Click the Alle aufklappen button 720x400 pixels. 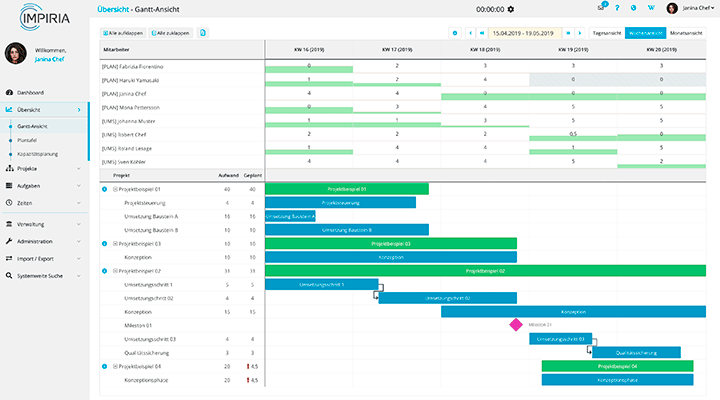[124, 33]
